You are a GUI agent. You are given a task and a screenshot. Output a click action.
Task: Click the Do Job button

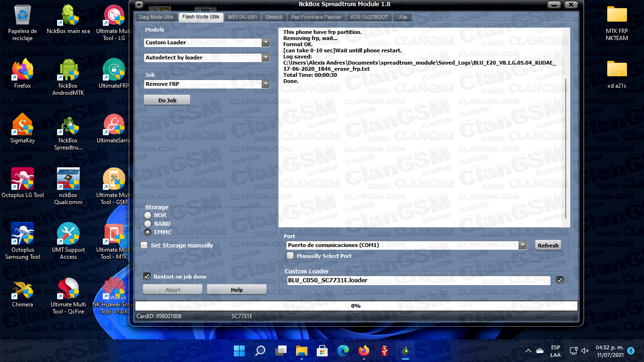coord(166,99)
